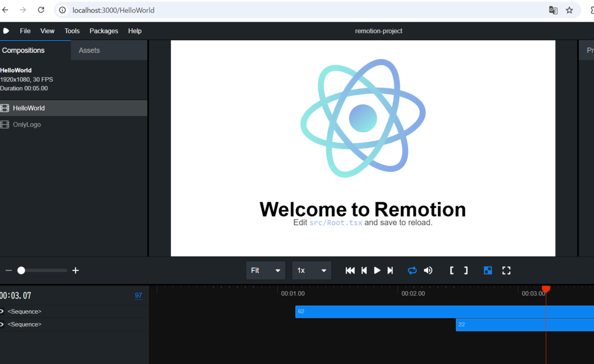Screen dimensions: 594x364
Task: Select the sequence bar labeled 62
Action: [445, 312]
